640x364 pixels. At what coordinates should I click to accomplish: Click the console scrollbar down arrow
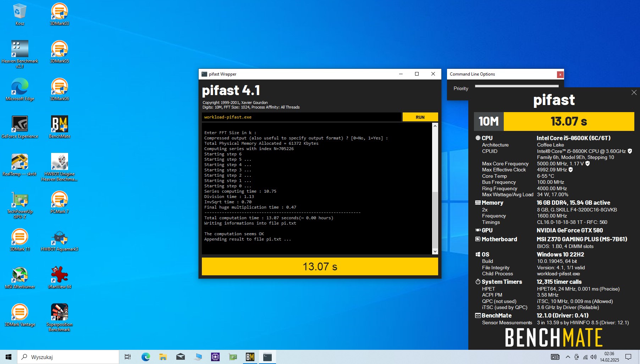[435, 252]
